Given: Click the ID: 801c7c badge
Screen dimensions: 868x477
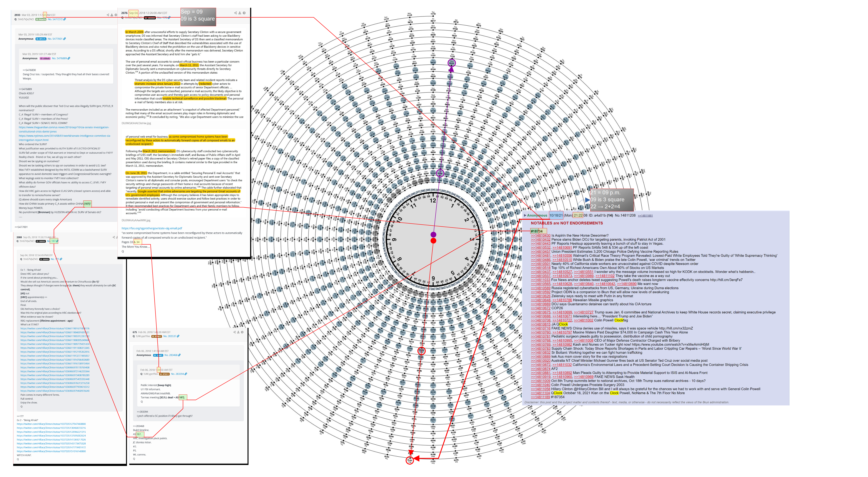Looking at the screenshot, I should (x=41, y=39).
